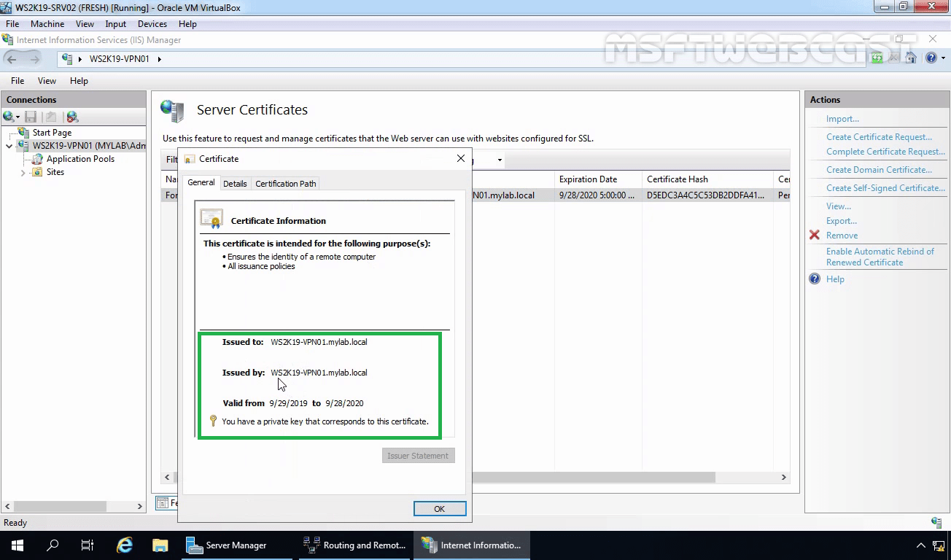Click the 9/28/2020 5:00:00 expiration cell
This screenshot has width=951, height=560.
(597, 195)
